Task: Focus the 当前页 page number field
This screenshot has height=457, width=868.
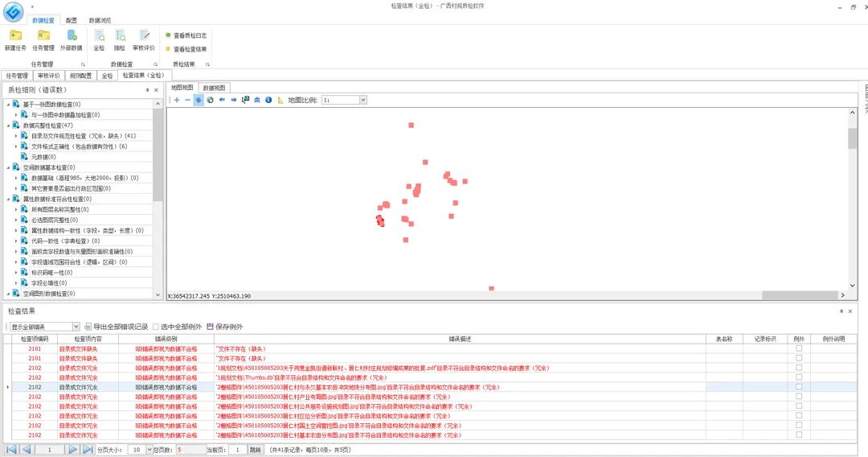Action: tap(237, 450)
